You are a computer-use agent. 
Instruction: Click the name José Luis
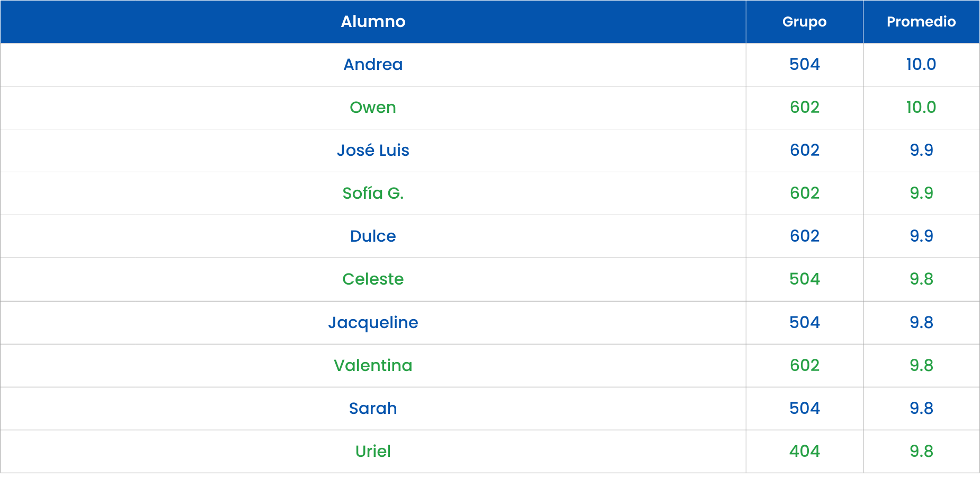click(373, 151)
